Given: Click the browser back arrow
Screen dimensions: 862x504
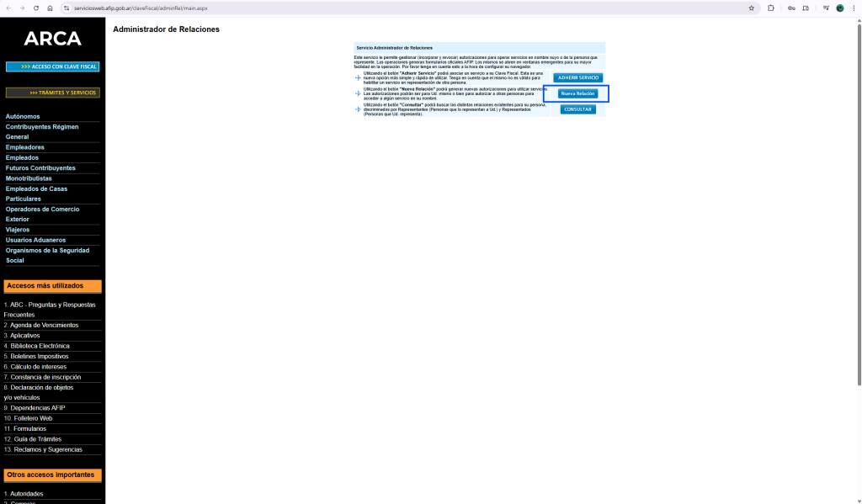Looking at the screenshot, I should point(8,8).
